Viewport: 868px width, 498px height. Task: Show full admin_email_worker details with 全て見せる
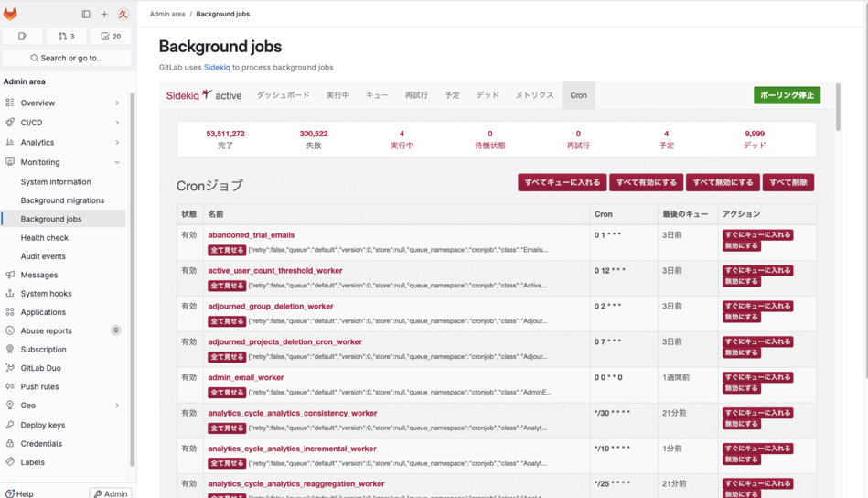tap(227, 392)
